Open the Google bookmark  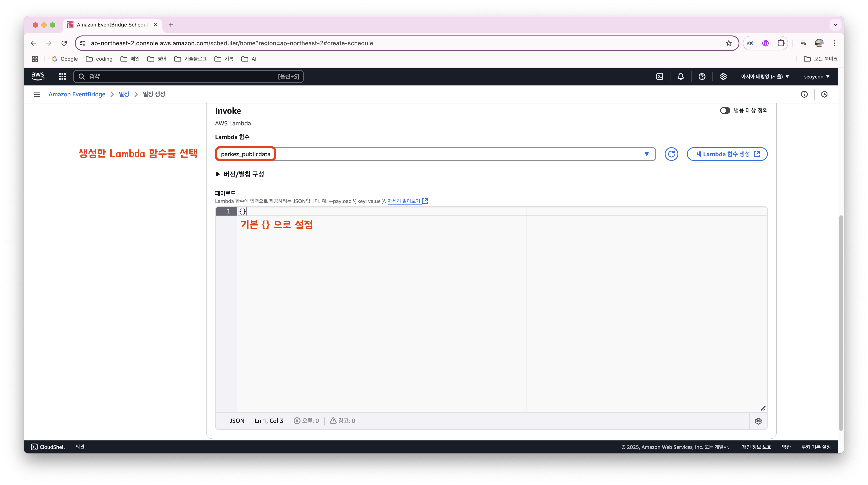(65, 59)
